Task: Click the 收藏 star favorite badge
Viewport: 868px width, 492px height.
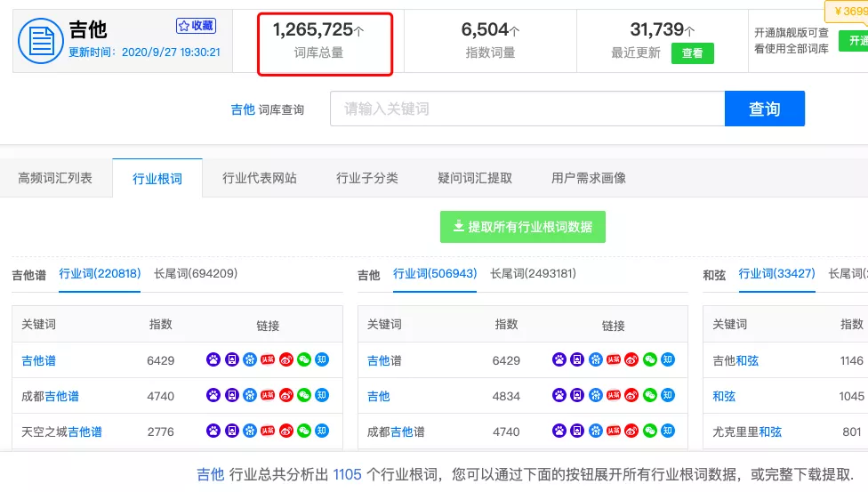Action: pos(196,26)
